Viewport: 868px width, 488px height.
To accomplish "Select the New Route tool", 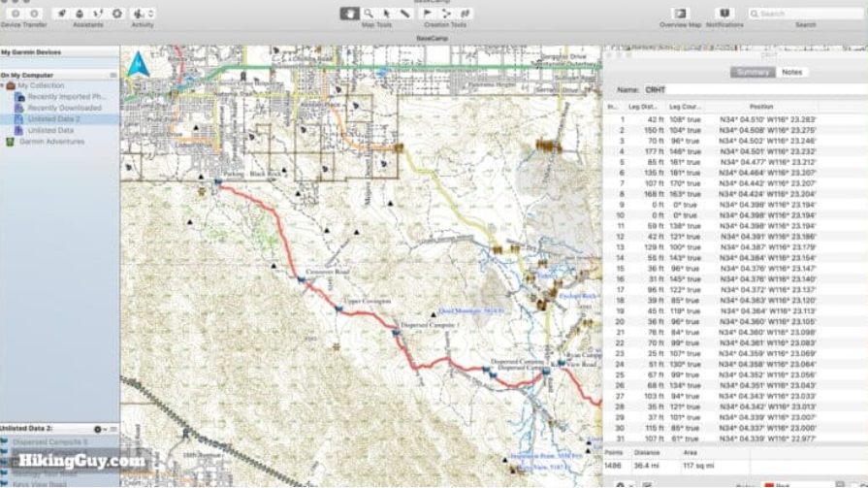I will coord(446,14).
